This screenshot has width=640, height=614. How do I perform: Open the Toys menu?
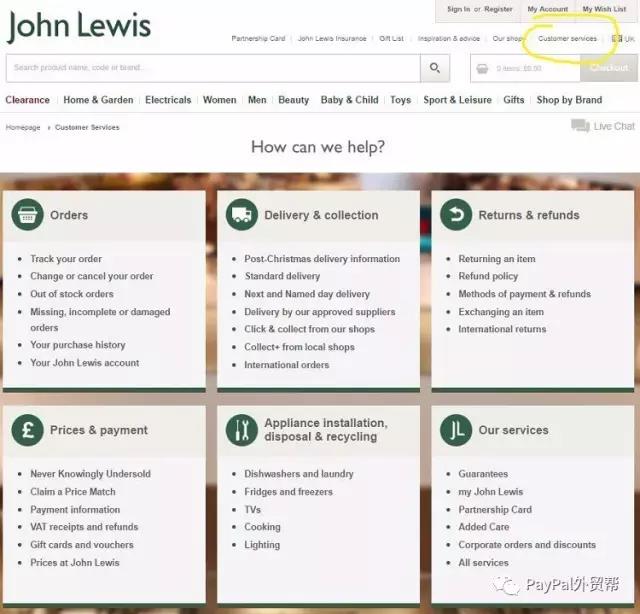point(400,100)
